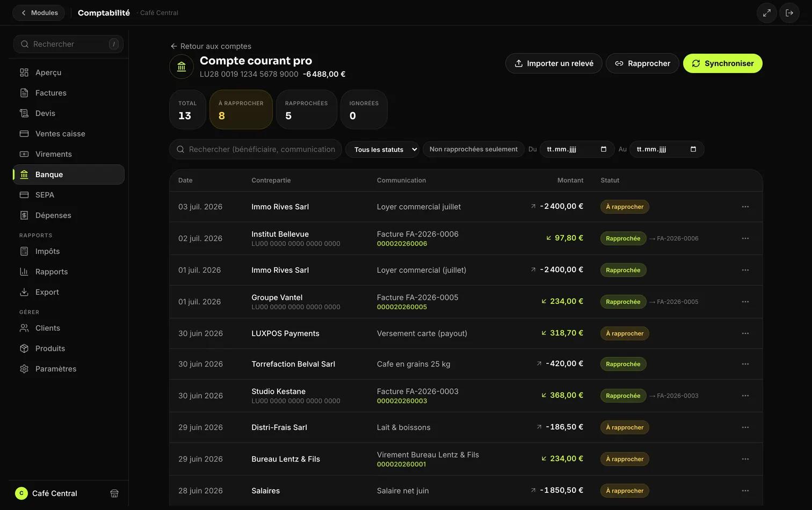Click Rapprochée badge on Torrefaction Belval row
The height and width of the screenshot is (510, 812).
tap(623, 364)
